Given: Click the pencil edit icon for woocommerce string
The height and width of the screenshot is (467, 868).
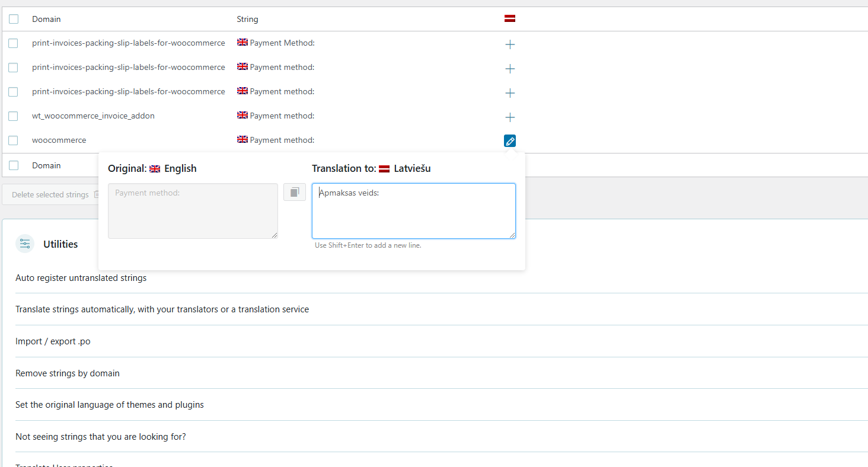Looking at the screenshot, I should click(510, 141).
